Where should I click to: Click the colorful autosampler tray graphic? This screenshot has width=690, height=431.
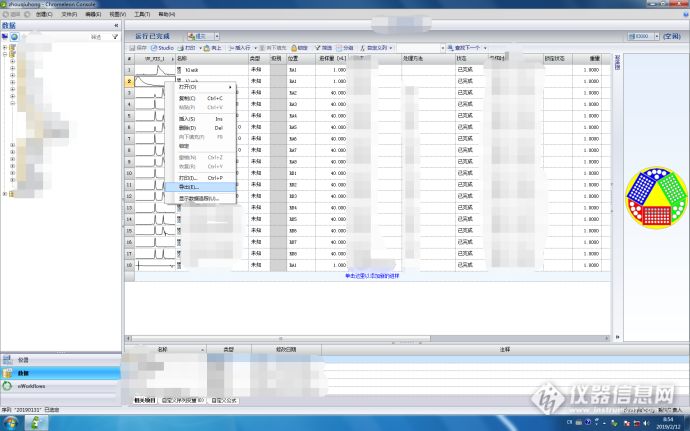tap(656, 197)
